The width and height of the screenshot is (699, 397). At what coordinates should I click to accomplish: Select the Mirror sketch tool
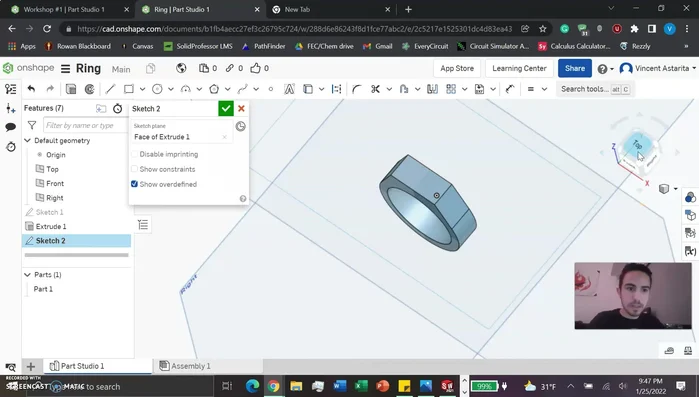432,89
